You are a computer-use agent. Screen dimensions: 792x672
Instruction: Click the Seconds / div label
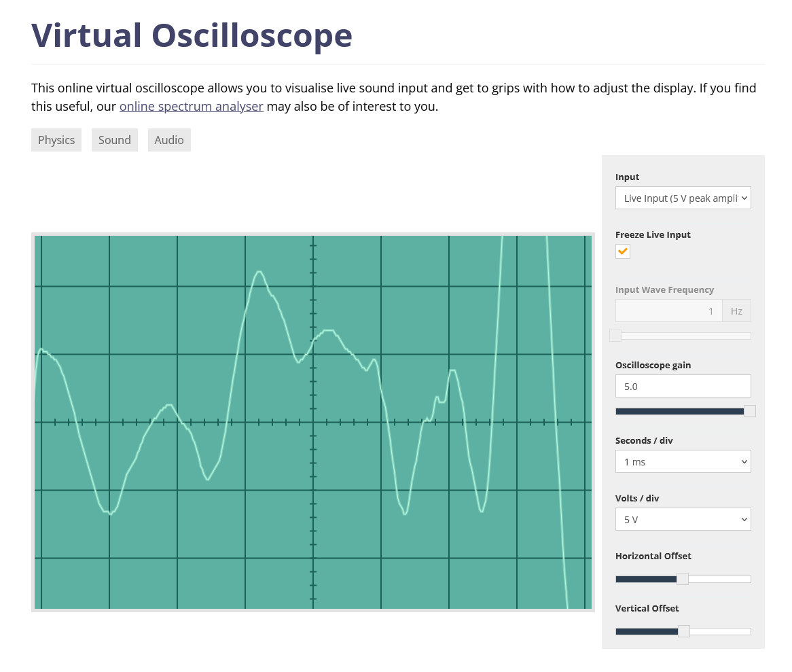coord(644,440)
